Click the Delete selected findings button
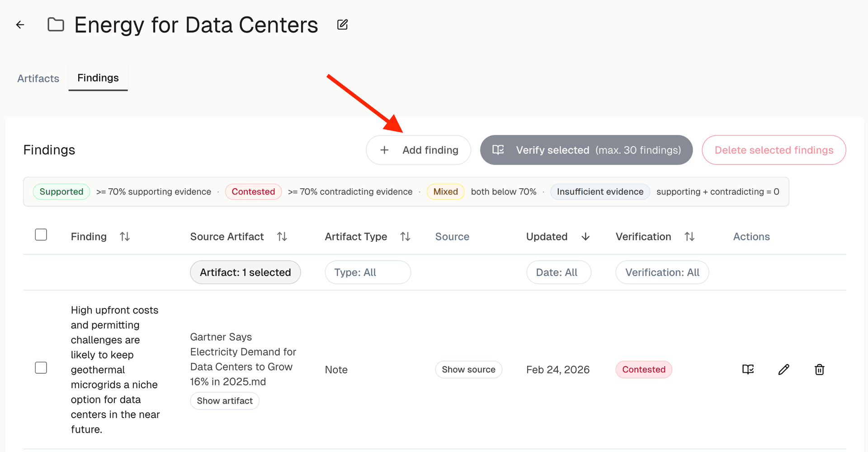 [x=774, y=150]
